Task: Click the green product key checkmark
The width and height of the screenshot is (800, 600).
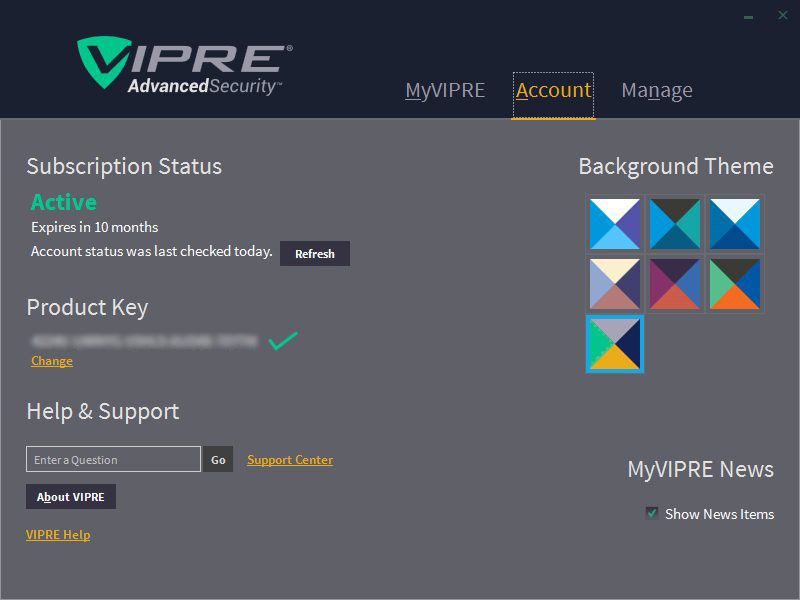Action: coord(283,341)
